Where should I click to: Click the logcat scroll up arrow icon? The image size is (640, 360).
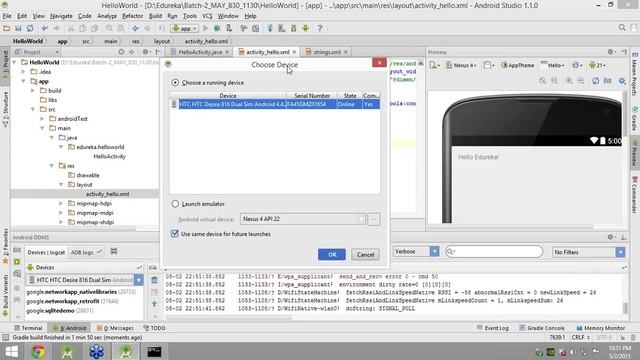(x=154, y=304)
